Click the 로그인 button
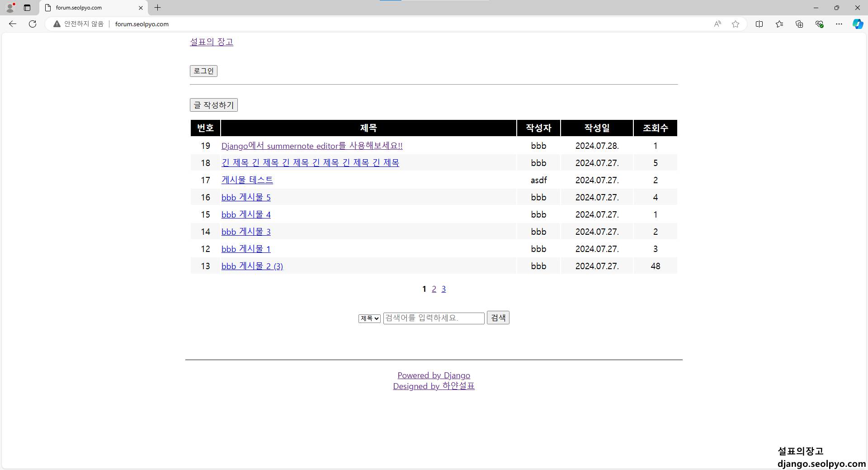 [x=203, y=71]
